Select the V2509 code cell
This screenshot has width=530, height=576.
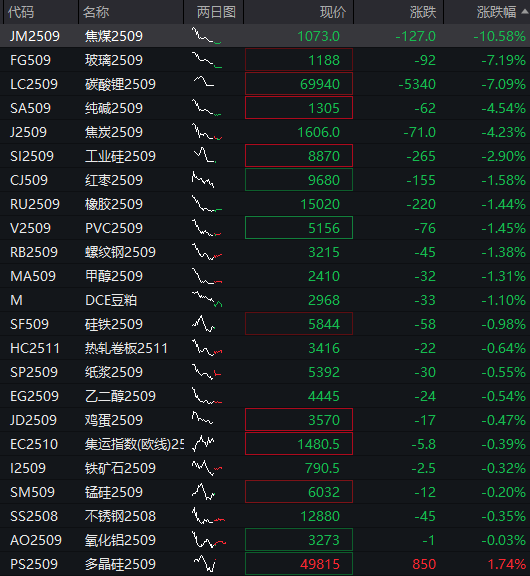tap(30, 228)
